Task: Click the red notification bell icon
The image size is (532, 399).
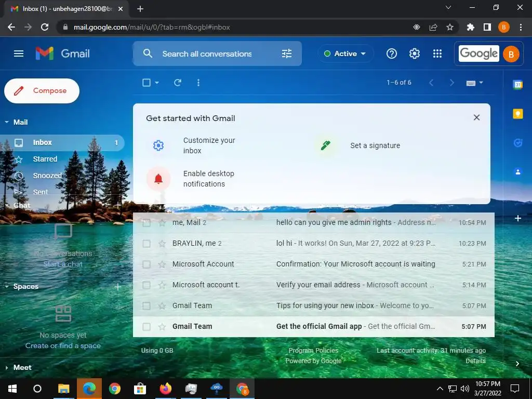Action: click(158, 179)
